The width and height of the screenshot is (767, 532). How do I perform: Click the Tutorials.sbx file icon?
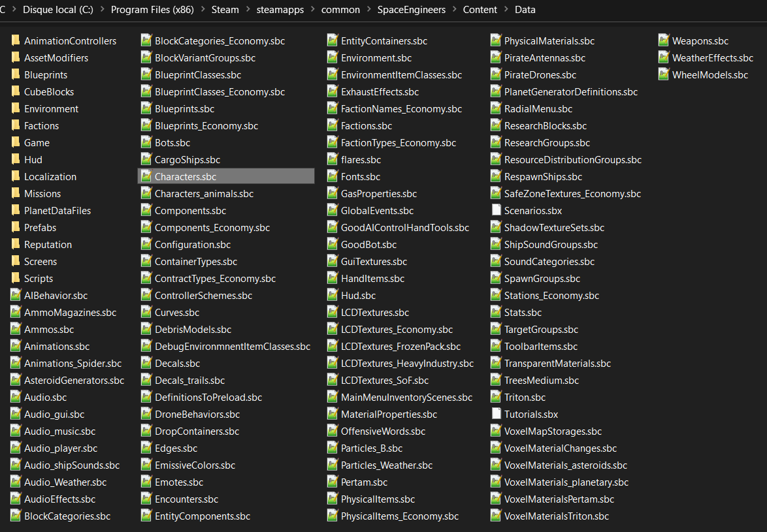point(496,415)
